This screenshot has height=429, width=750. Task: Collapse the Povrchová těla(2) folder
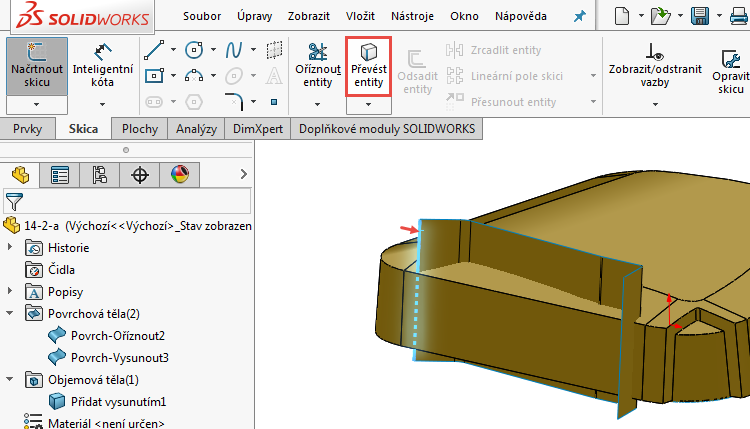pyautogui.click(x=10, y=313)
